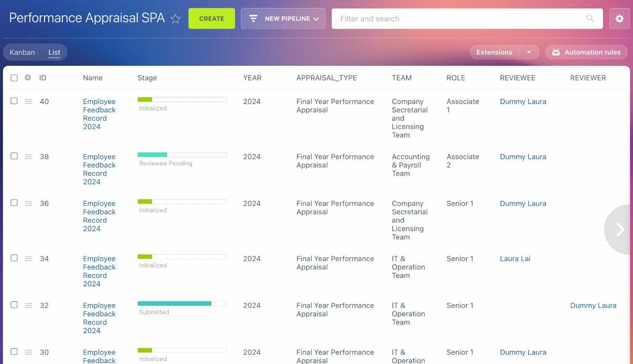
Task: Select the List view tab
Action: [x=54, y=52]
